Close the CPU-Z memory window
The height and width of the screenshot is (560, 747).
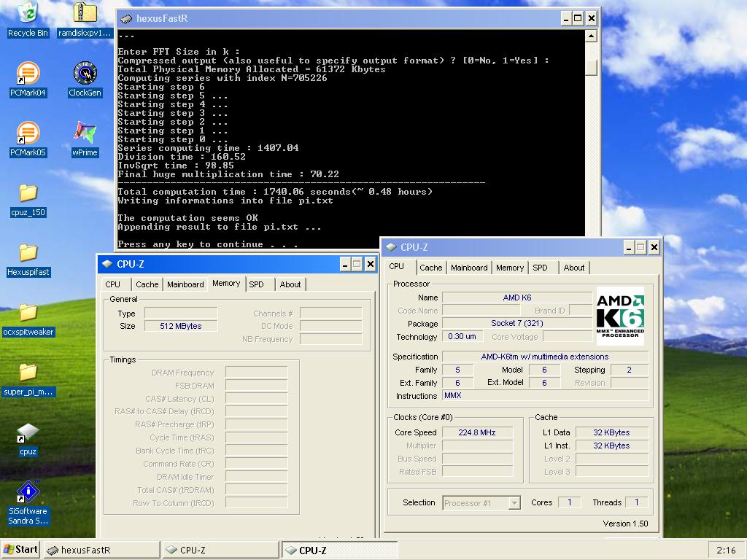pos(370,264)
